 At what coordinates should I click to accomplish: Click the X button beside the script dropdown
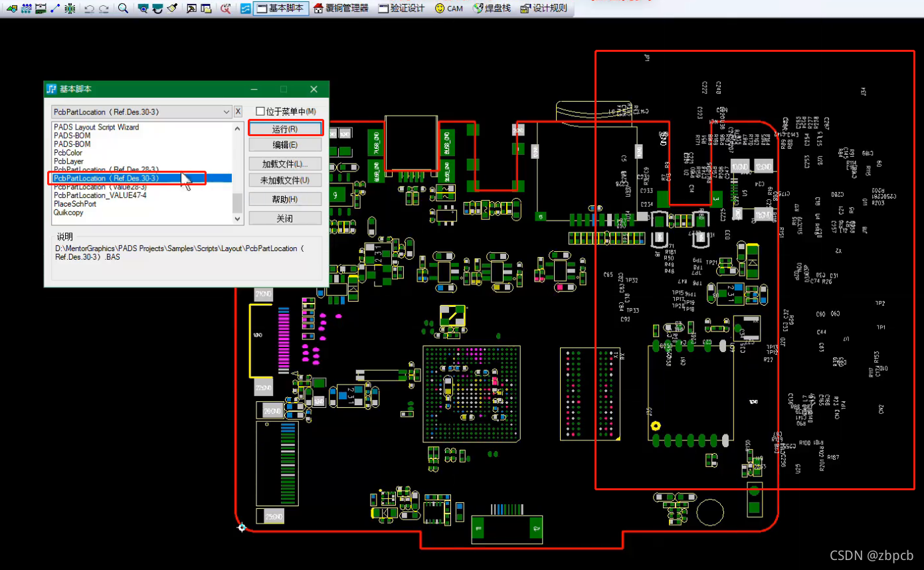coord(238,112)
